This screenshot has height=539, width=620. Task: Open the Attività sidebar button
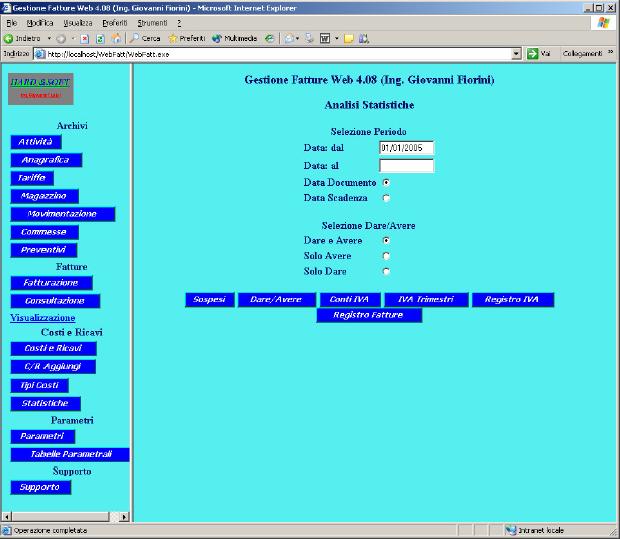tap(36, 142)
